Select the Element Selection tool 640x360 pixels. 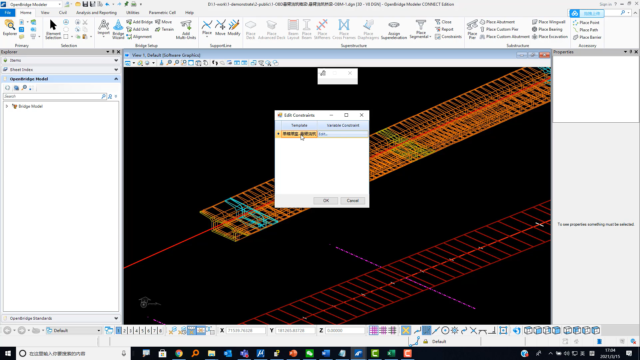click(x=53, y=29)
